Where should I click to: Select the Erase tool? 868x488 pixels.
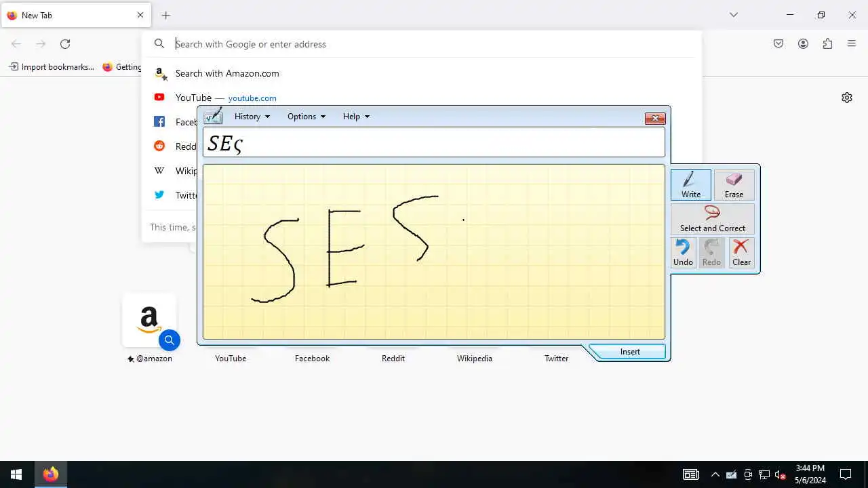(x=734, y=184)
